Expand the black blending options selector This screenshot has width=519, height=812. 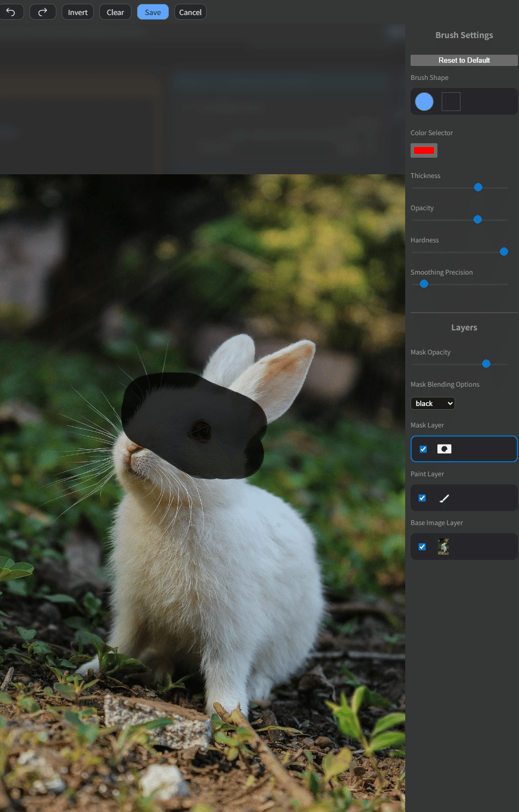click(x=433, y=403)
